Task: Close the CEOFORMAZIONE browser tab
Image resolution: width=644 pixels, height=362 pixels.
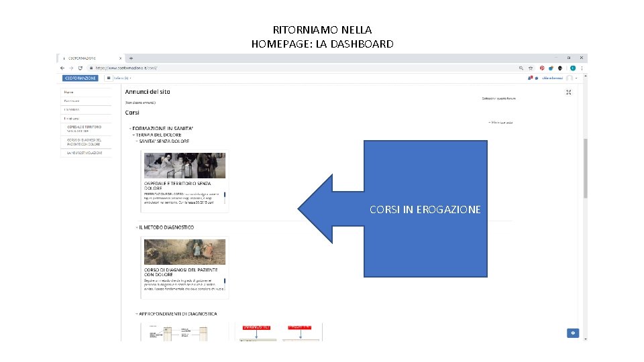Action: 120,58
